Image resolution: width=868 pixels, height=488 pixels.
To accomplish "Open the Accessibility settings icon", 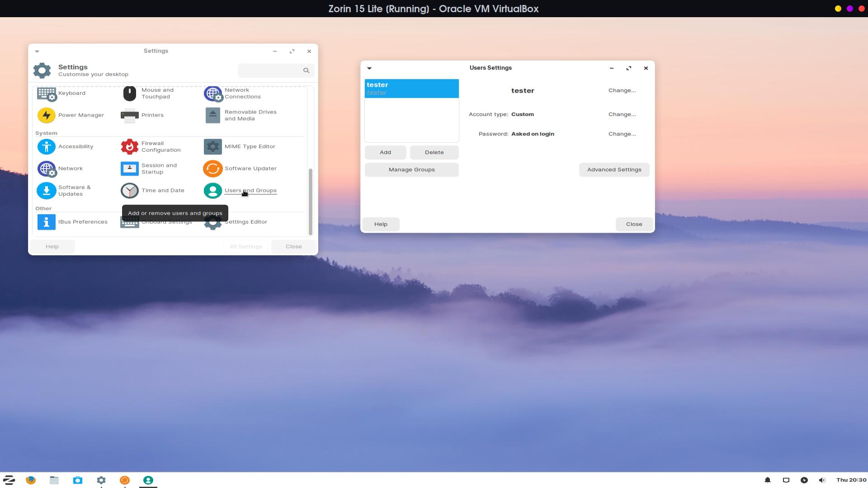I will 47,146.
